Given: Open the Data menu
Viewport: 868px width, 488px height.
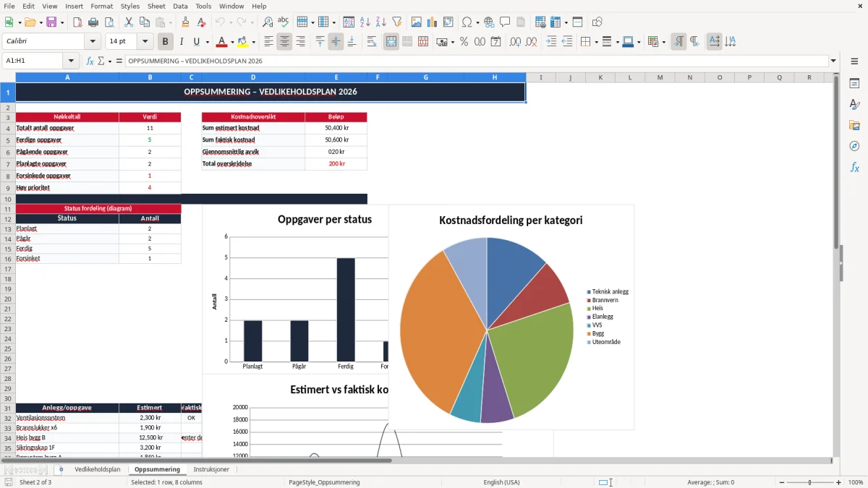Looking at the screenshot, I should click(181, 6).
